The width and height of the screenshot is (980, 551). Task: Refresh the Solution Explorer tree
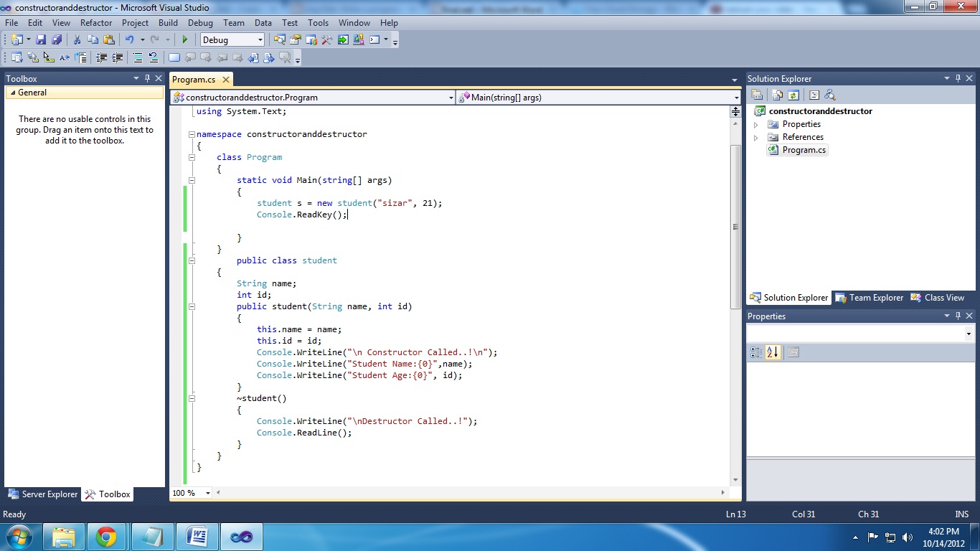click(x=793, y=95)
